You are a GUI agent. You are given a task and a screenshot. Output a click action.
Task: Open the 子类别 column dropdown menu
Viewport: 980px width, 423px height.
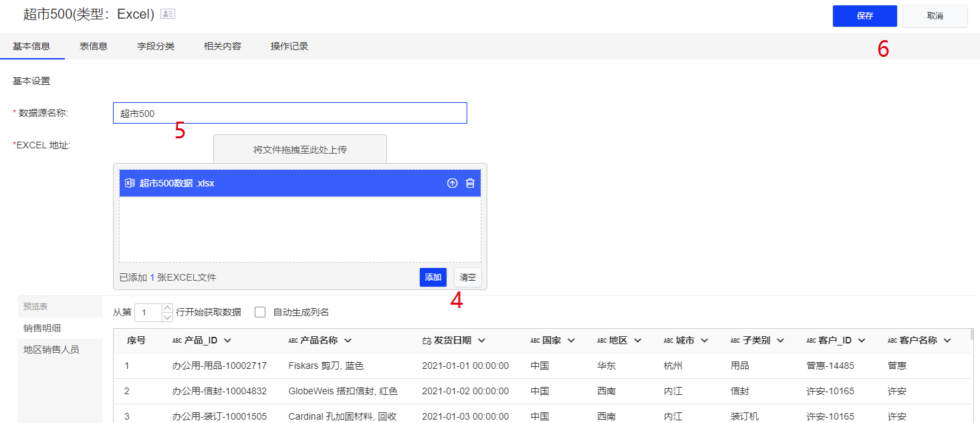[x=781, y=341]
